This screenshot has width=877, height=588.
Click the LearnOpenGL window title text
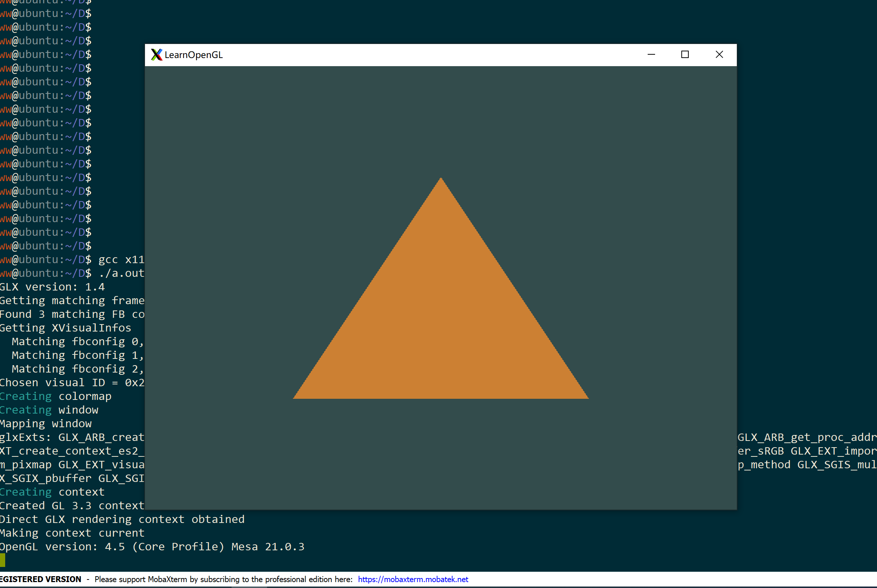coord(194,55)
